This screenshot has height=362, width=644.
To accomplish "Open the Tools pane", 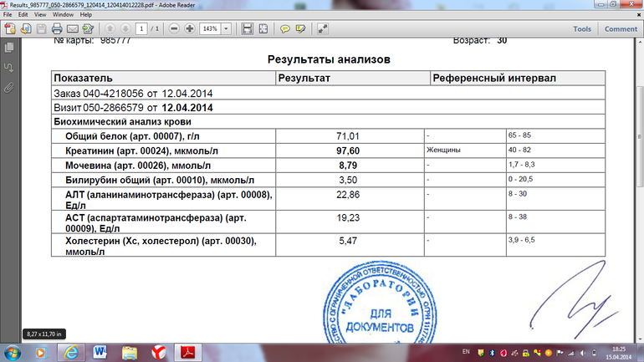I will tap(582, 28).
